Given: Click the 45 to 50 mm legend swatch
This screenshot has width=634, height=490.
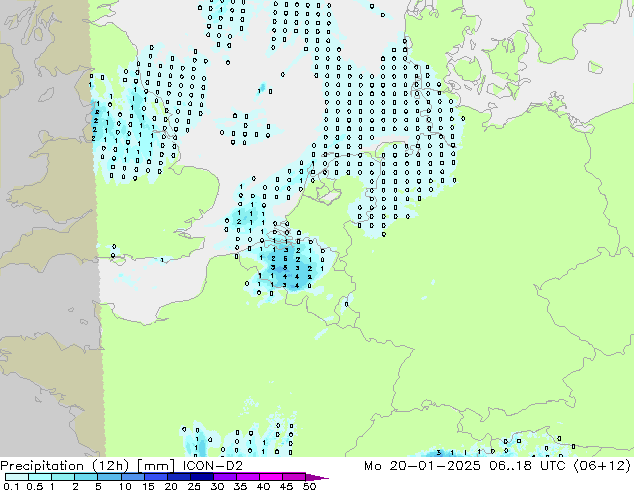Looking at the screenshot, I should pos(294,477).
